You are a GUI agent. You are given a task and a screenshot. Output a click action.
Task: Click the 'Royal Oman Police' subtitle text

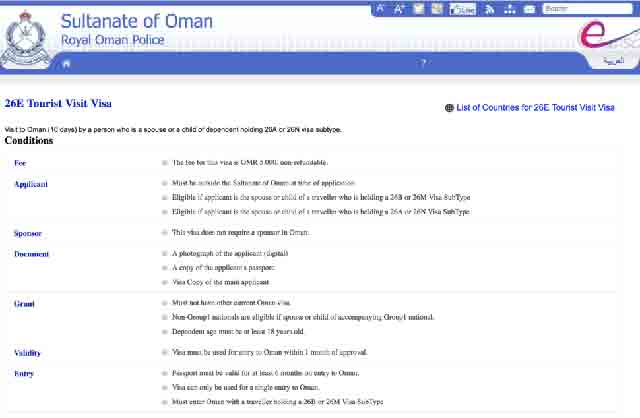tap(113, 40)
